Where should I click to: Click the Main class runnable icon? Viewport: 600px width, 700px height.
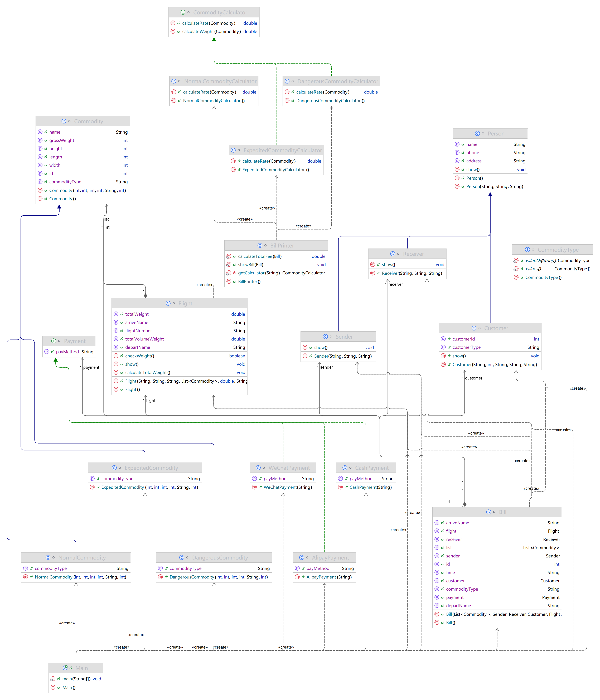point(65,668)
